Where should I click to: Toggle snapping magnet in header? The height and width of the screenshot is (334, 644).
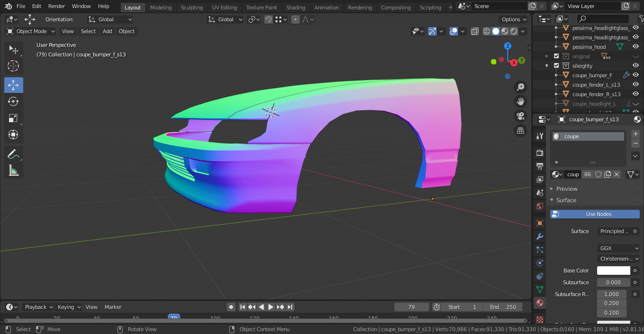coord(268,19)
